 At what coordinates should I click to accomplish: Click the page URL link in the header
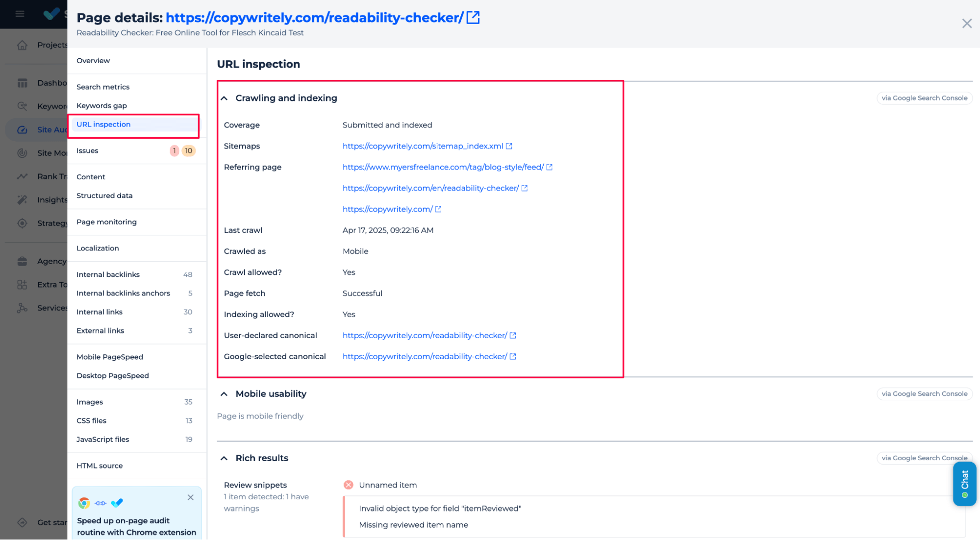(315, 18)
